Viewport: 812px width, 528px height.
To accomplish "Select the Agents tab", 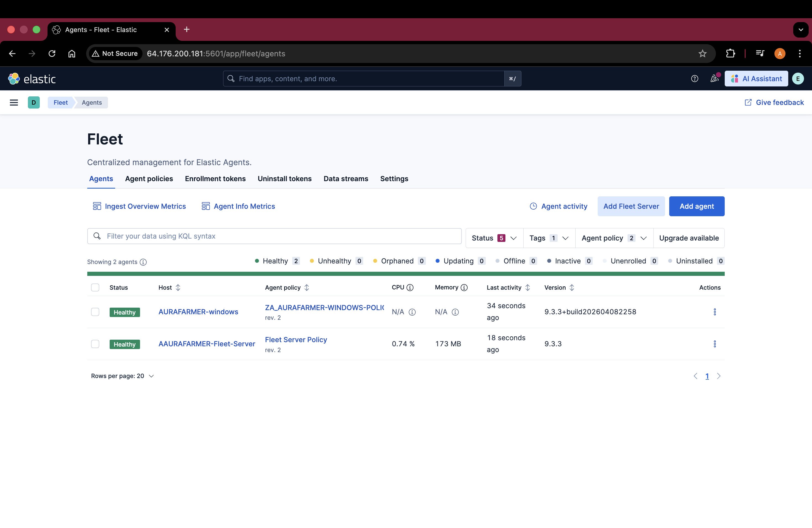I will (101, 179).
